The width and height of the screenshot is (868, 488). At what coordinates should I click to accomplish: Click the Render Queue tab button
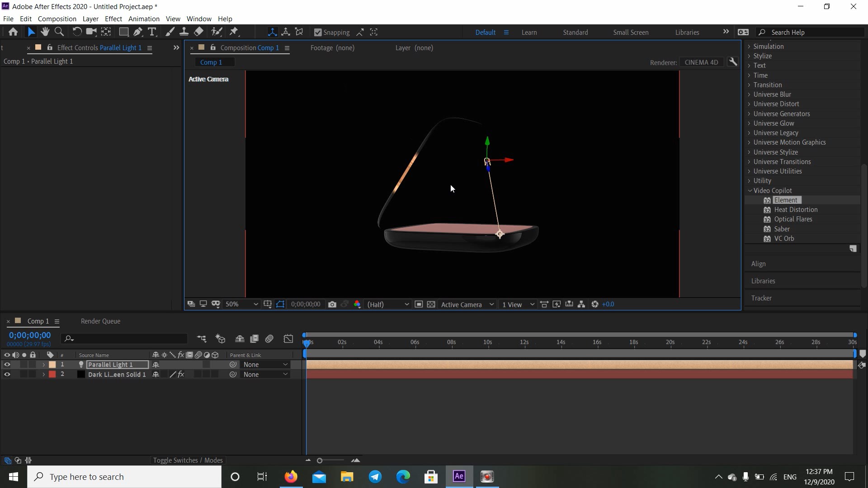point(100,321)
